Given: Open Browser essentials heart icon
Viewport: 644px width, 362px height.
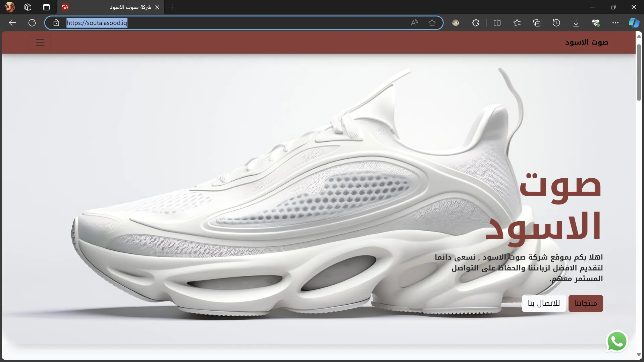Looking at the screenshot, I should pyautogui.click(x=596, y=23).
